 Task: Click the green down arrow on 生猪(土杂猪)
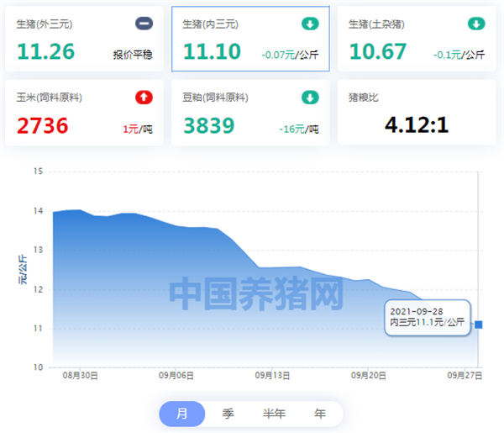(x=476, y=24)
